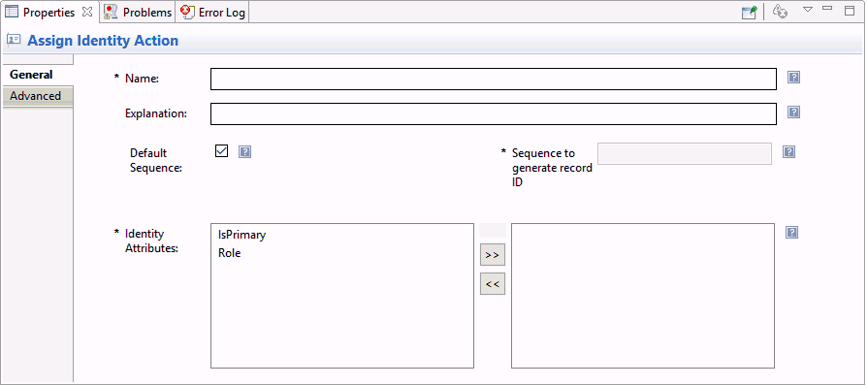
Task: Switch to the Problems tab
Action: 138,13
